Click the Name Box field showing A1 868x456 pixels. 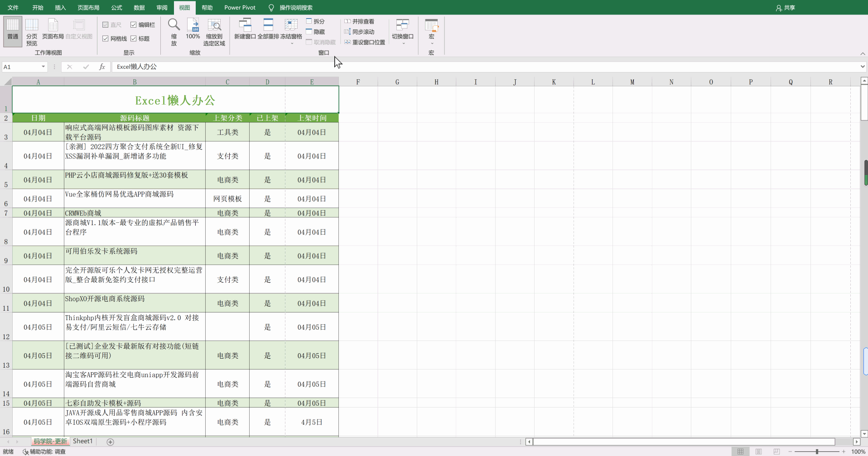pos(21,67)
